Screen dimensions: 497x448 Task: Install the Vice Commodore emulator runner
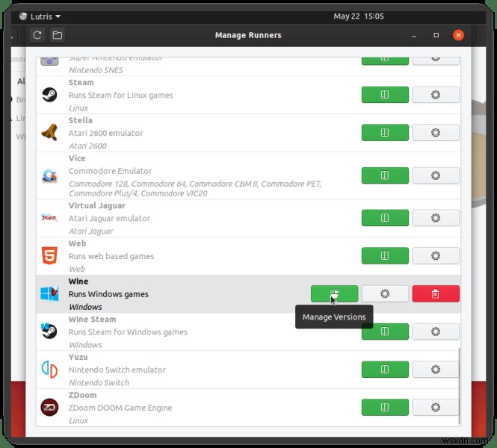tap(385, 175)
